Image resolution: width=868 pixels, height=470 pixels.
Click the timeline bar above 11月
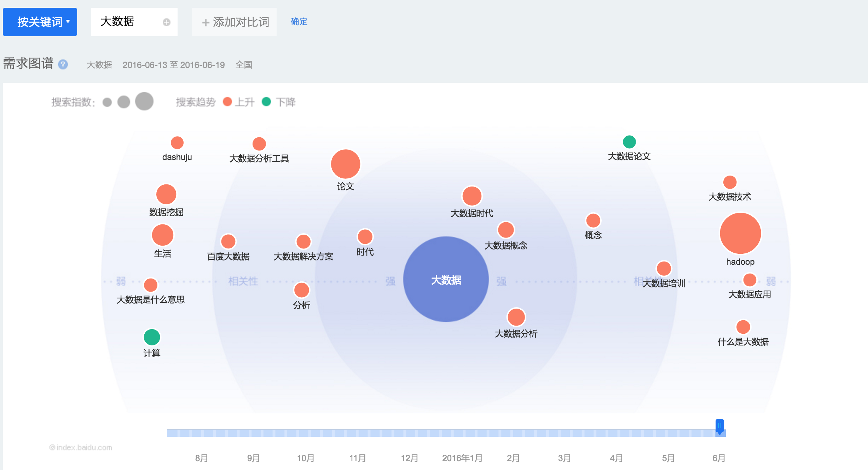358,433
